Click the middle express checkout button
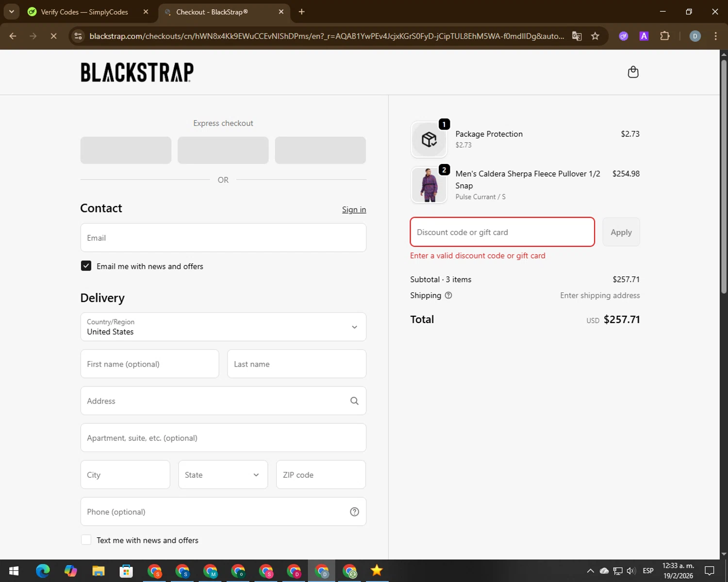 click(223, 150)
